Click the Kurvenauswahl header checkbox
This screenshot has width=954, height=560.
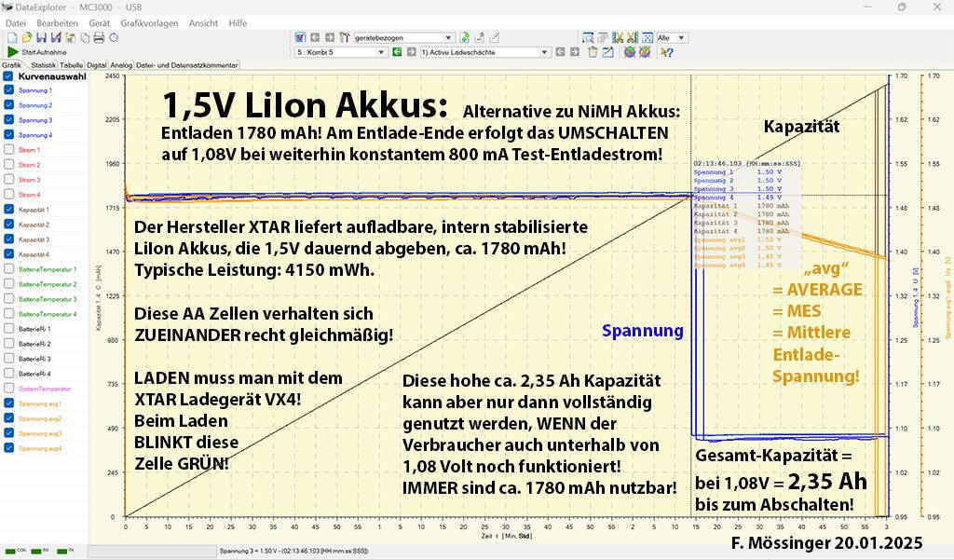tap(8, 76)
